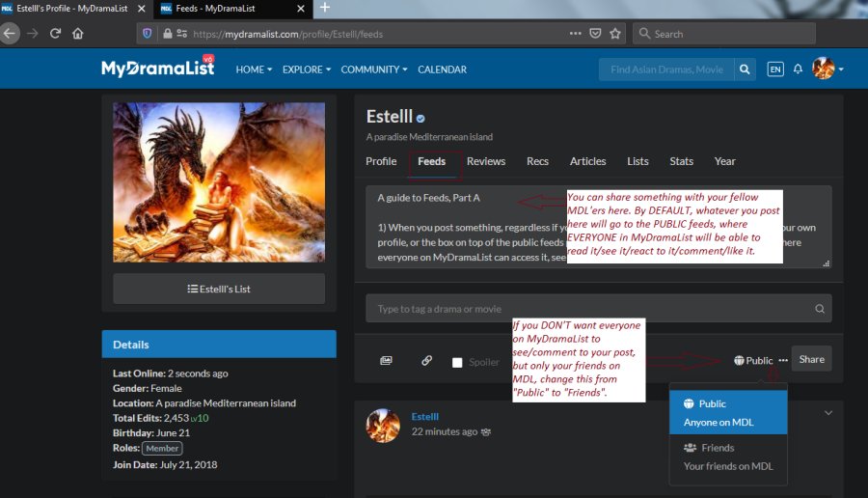This screenshot has width=868, height=498.
Task: Bookmark this page with star icon
Action: [615, 33]
